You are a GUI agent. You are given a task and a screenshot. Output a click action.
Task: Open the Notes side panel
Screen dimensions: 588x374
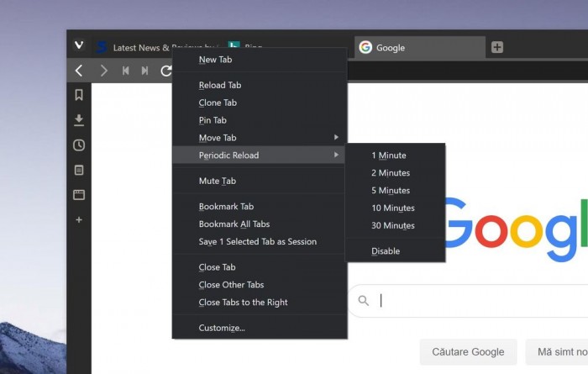point(79,170)
